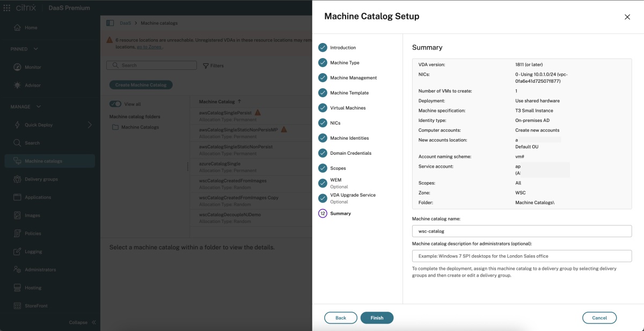Screen dimensions: 644x331
Task: Click the Administrators icon
Action: [x=17, y=270]
